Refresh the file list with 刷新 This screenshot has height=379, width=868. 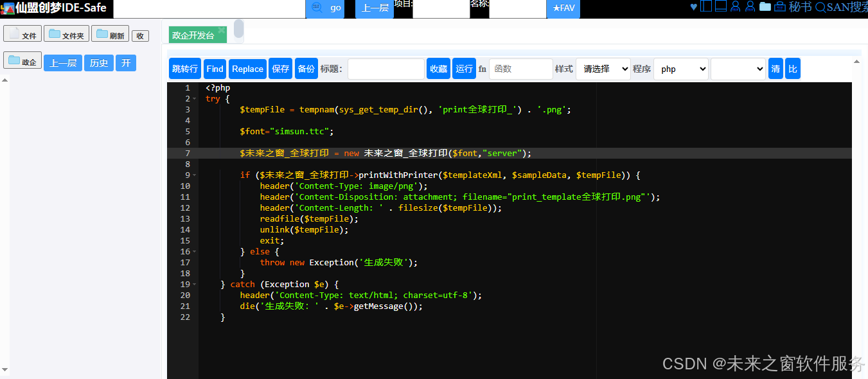tap(110, 34)
